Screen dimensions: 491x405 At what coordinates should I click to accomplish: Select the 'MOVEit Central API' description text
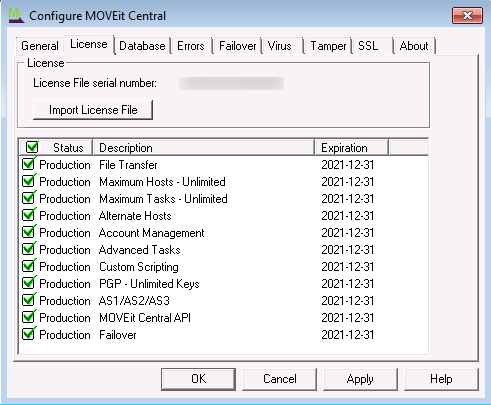point(145,318)
